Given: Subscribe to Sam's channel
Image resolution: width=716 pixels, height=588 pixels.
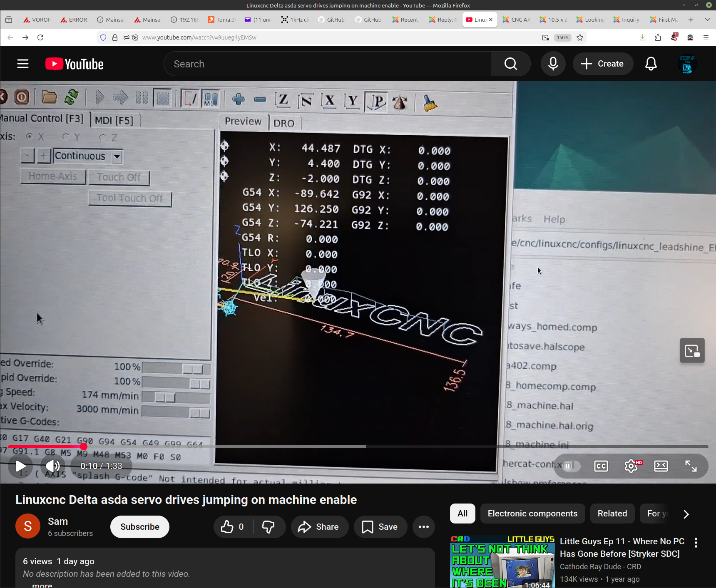Looking at the screenshot, I should [139, 527].
